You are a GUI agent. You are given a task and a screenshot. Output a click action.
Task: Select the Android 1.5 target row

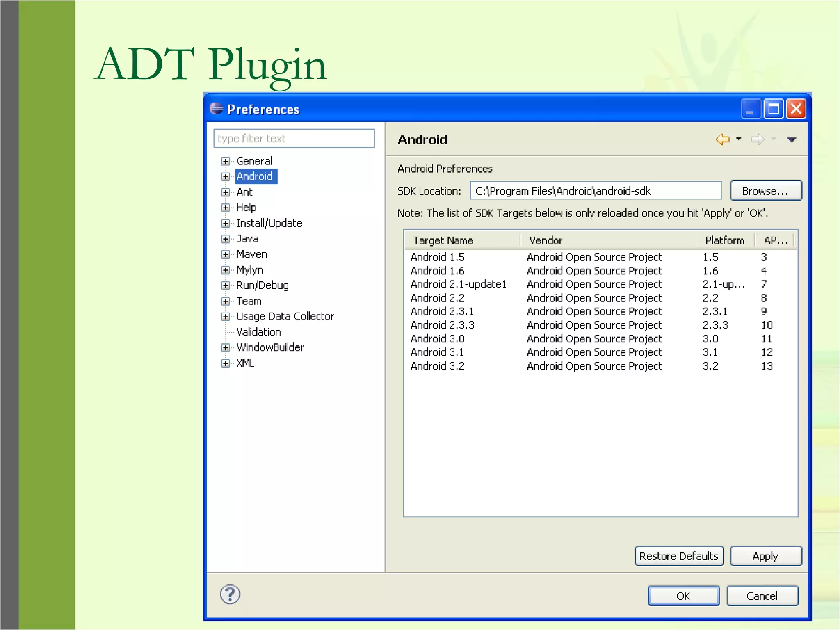tap(600, 257)
